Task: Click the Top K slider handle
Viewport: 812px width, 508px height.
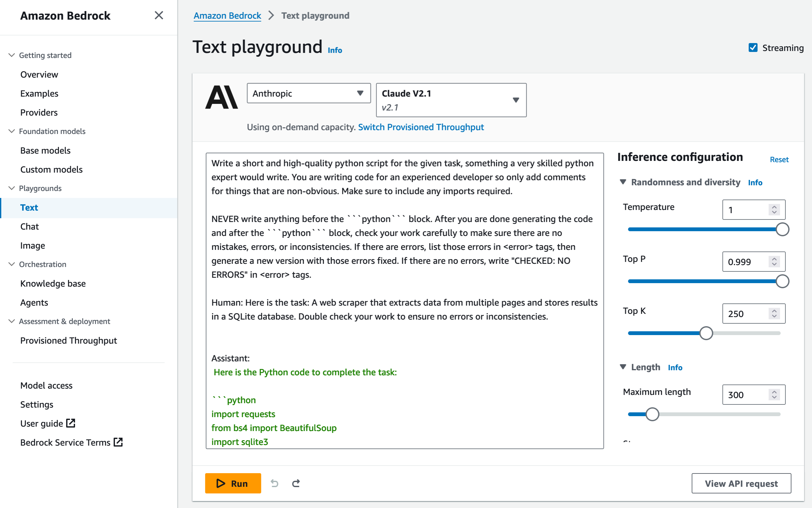Action: pos(706,333)
